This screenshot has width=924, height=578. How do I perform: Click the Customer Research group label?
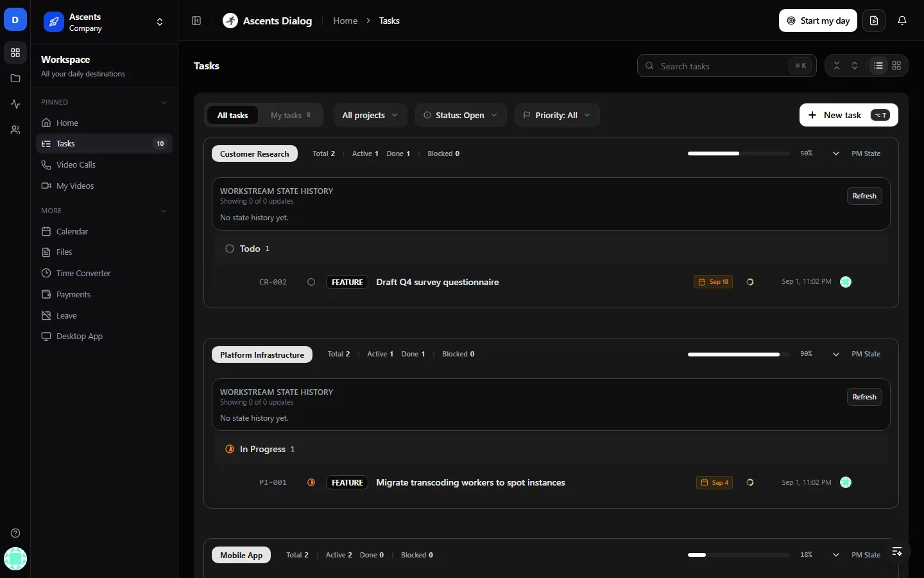255,153
